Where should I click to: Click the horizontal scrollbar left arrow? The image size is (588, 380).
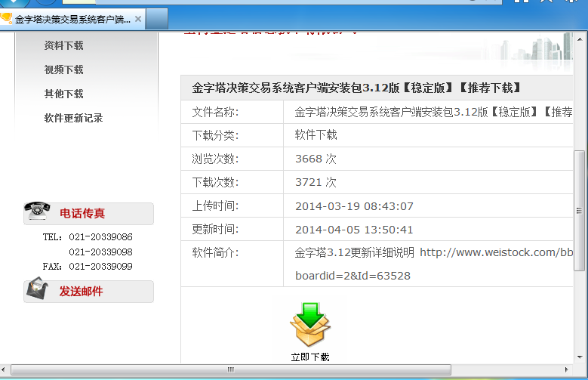coord(3,369)
